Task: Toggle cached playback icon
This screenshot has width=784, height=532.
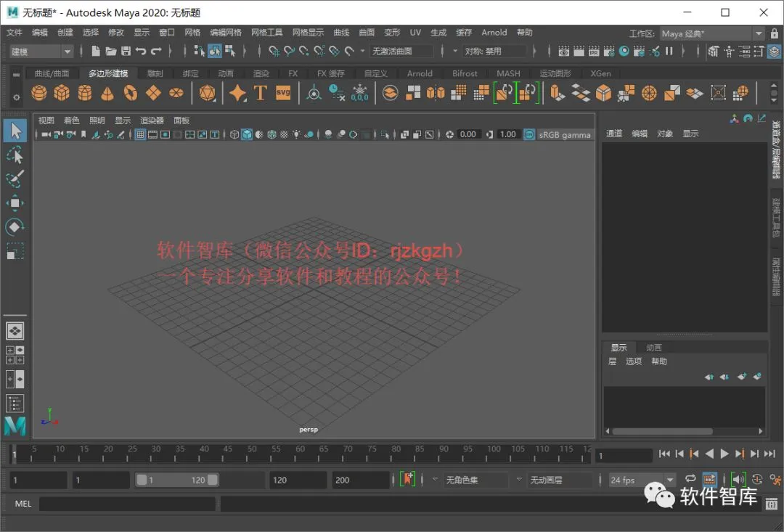Action: click(709, 479)
